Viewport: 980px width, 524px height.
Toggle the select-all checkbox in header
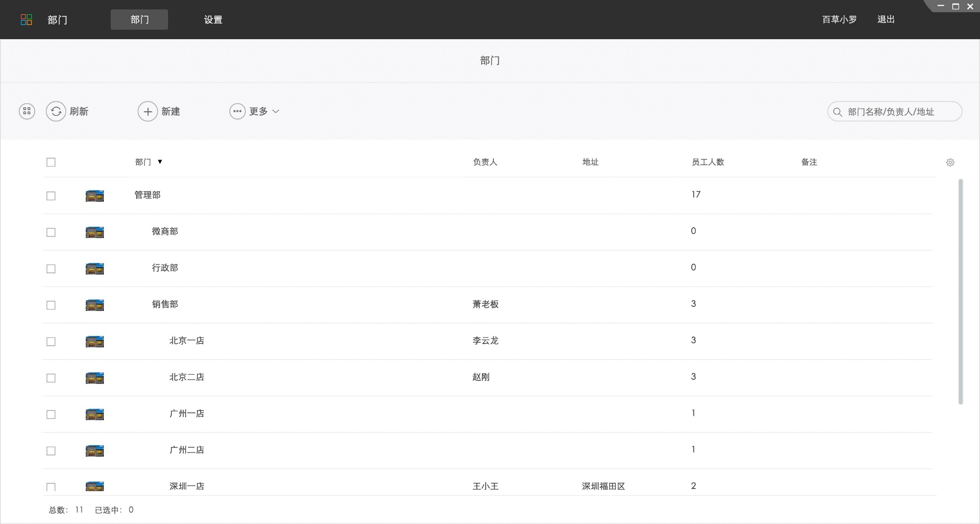(x=51, y=163)
